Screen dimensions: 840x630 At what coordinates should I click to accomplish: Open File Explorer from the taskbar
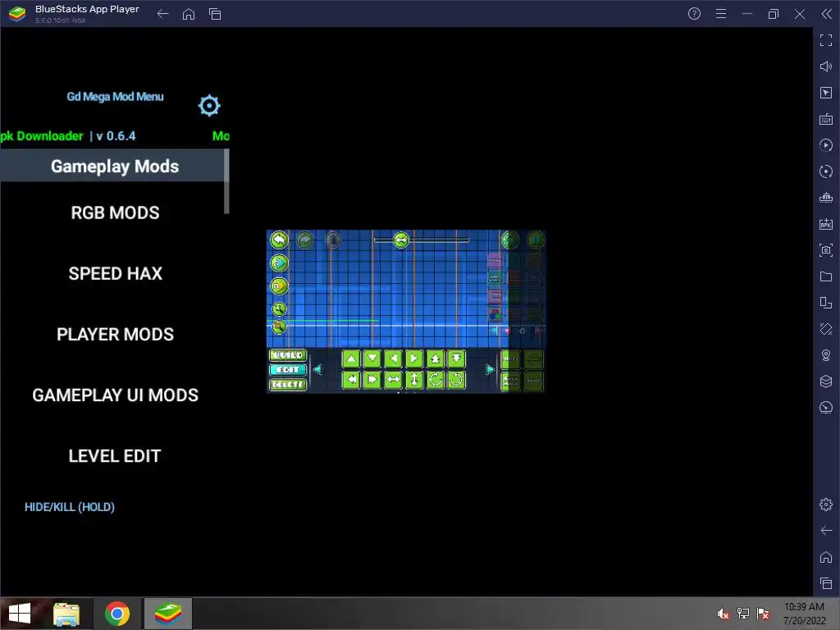pos(66,614)
